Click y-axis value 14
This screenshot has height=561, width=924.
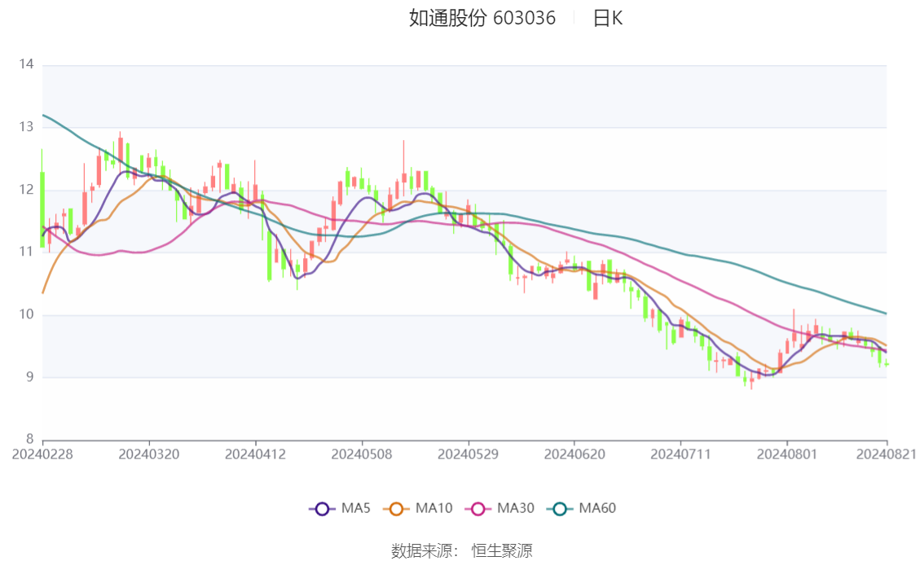pos(27,64)
